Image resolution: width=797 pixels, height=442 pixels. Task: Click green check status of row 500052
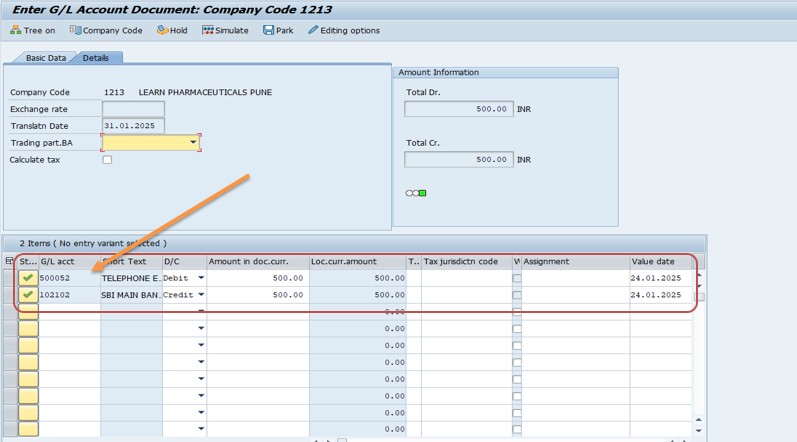tap(28, 278)
